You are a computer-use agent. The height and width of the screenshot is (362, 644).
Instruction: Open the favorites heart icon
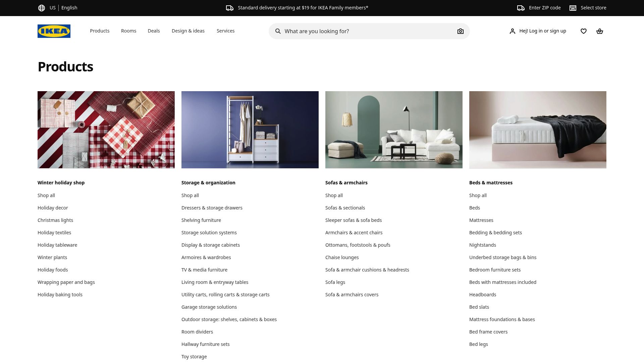pos(584,31)
